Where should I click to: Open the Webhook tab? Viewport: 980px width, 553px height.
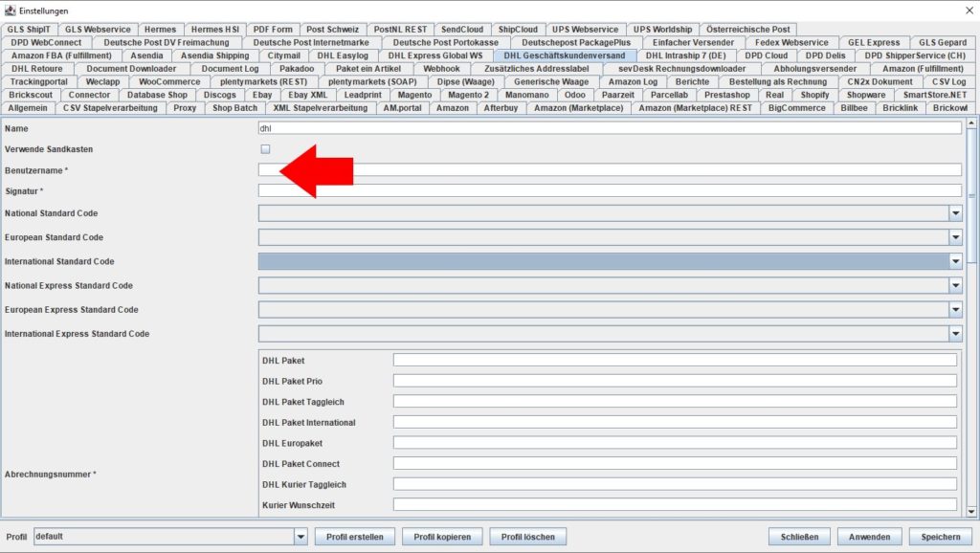[441, 69]
